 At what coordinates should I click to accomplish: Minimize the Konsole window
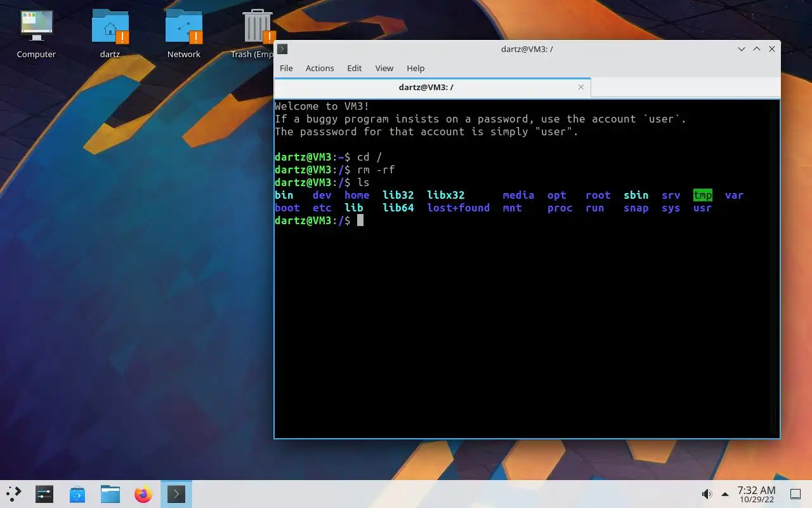742,49
